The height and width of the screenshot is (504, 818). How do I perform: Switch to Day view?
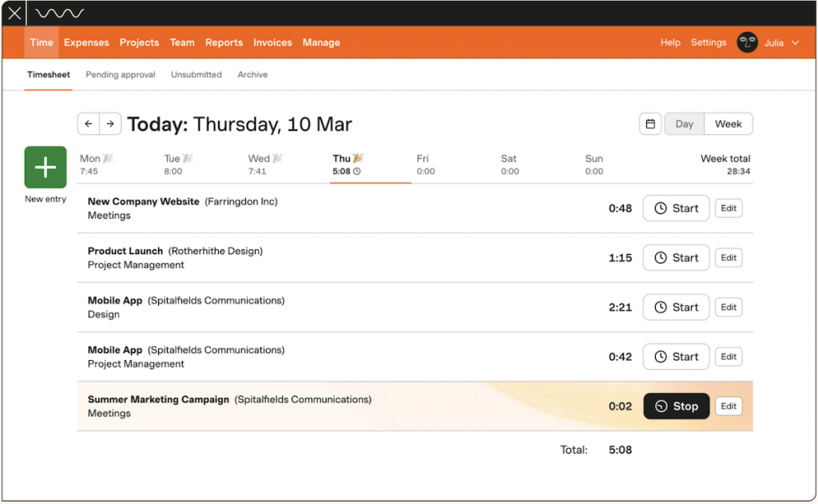(684, 124)
